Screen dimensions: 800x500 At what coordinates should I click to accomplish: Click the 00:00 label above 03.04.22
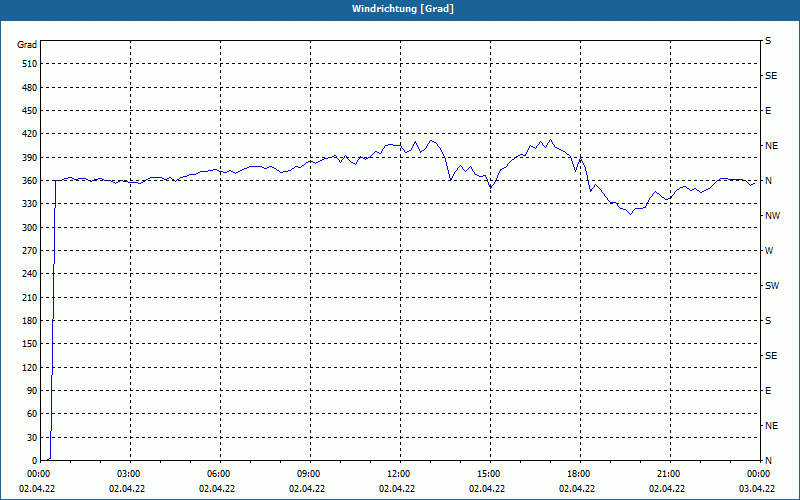(757, 474)
